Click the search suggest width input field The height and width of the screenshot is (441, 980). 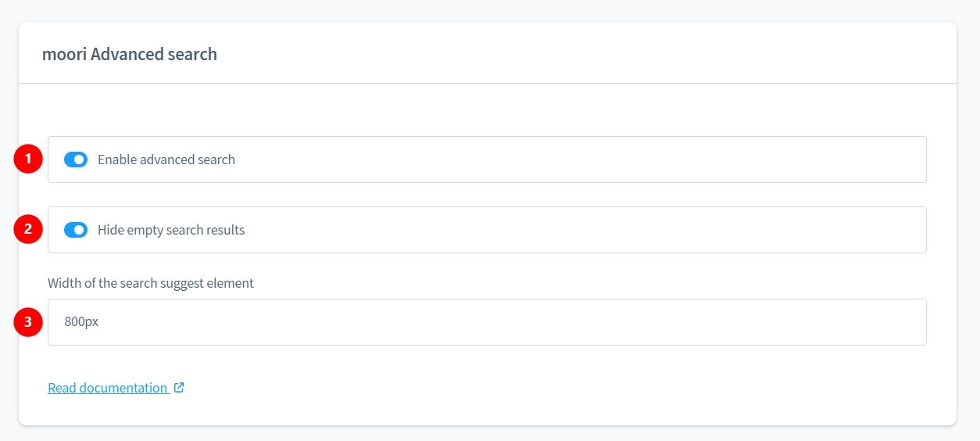487,322
